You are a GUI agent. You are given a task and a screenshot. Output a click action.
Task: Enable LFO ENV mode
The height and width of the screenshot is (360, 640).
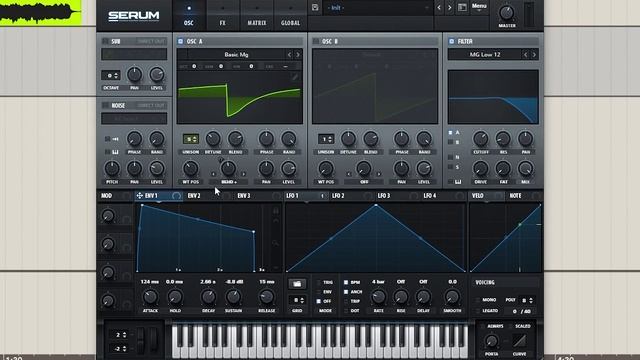pos(319,292)
